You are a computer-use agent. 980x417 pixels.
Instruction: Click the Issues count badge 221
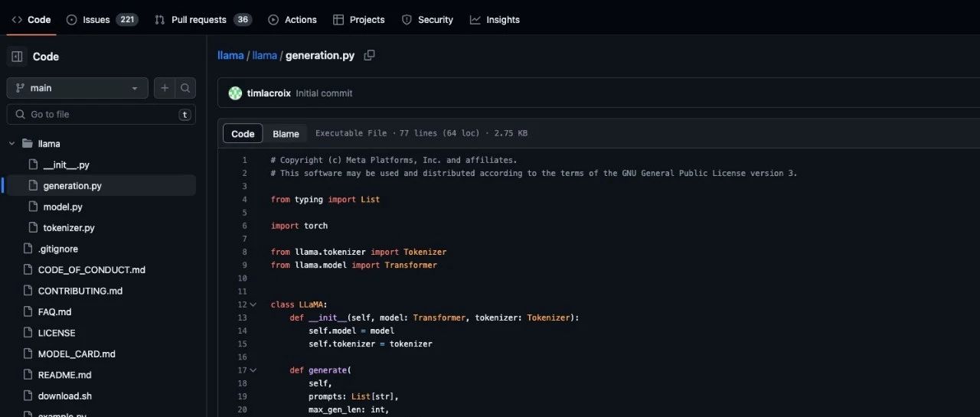coord(127,19)
